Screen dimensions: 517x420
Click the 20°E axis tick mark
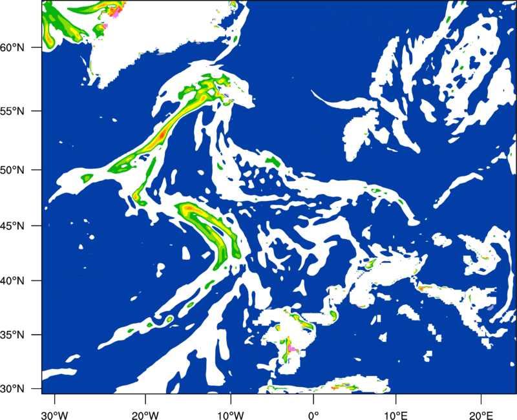point(480,399)
